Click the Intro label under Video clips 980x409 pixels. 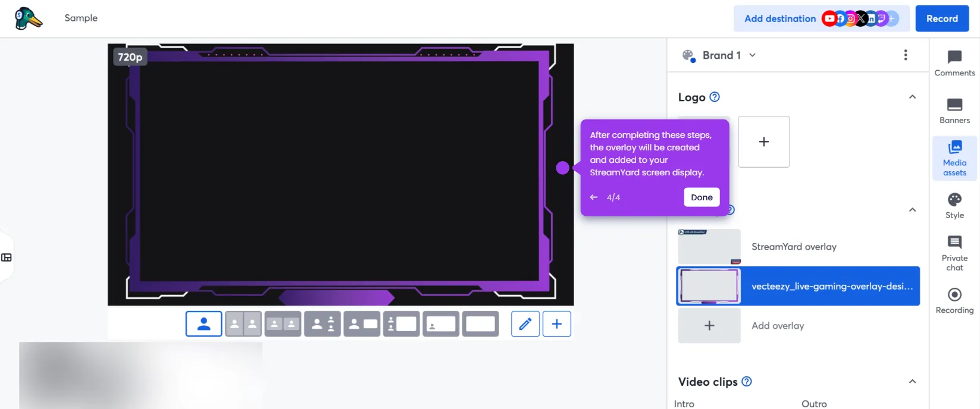(x=684, y=404)
